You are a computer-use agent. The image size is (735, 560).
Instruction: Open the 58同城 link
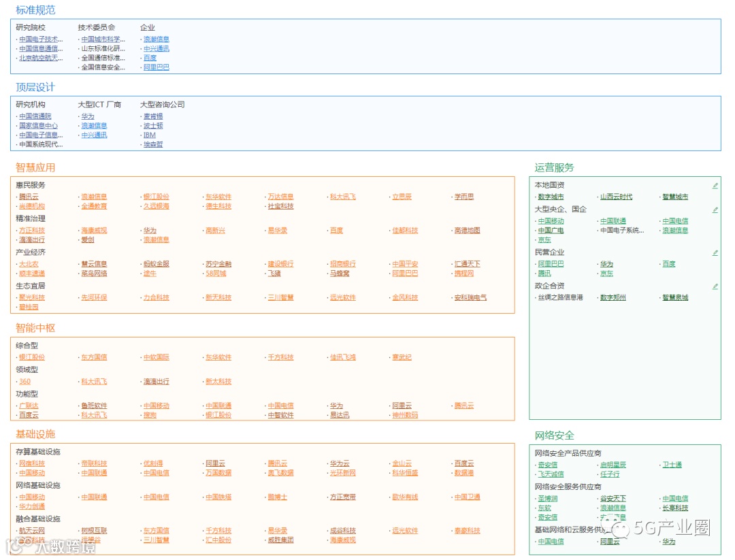click(x=216, y=274)
